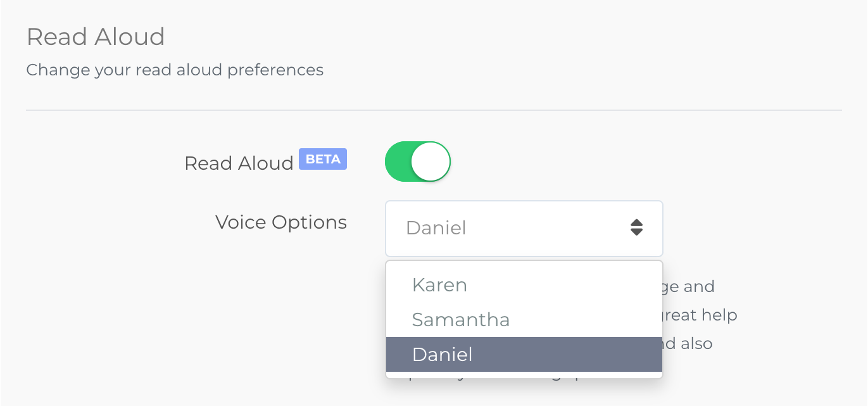Choose Karen from the voice list

(x=439, y=285)
